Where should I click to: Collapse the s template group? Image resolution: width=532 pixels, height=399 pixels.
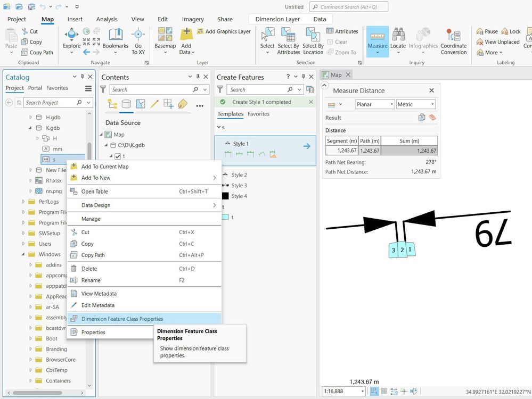click(219, 127)
